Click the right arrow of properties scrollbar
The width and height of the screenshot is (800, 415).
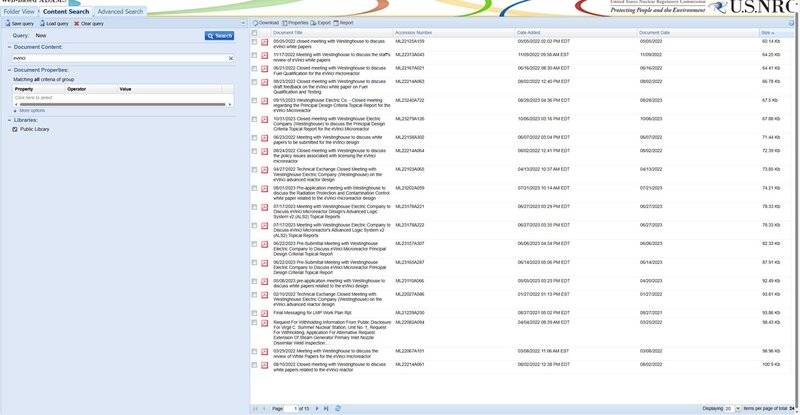[x=230, y=104]
